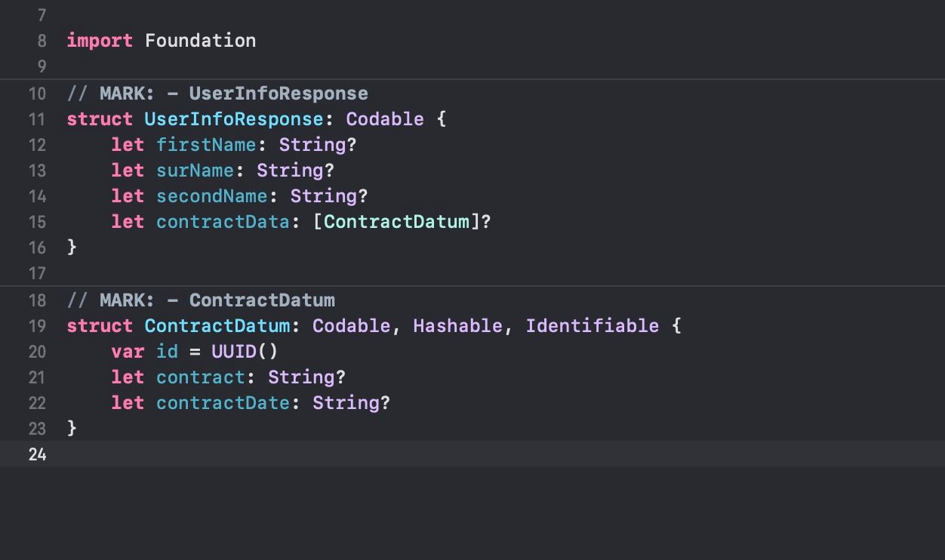Click 'ContractDatum' struct name on line 19
The image size is (945, 560).
coord(217,326)
